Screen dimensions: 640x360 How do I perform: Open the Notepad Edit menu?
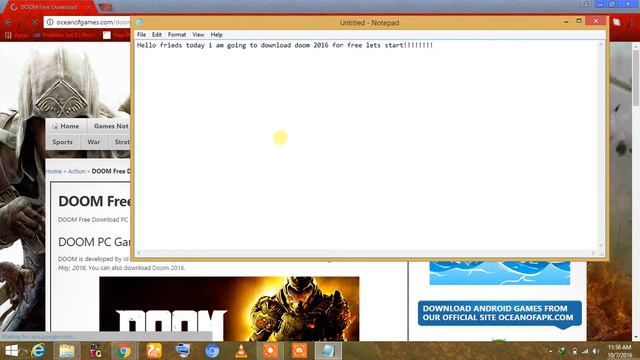(157, 35)
